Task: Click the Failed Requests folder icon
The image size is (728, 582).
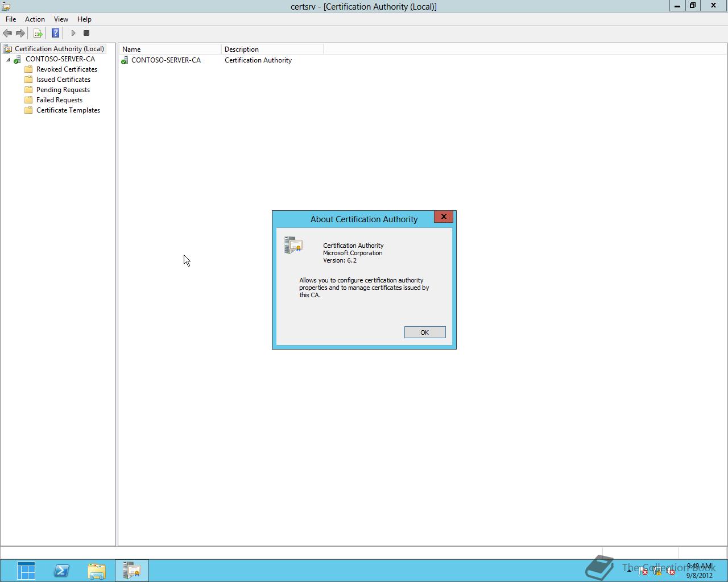Action: coord(28,100)
